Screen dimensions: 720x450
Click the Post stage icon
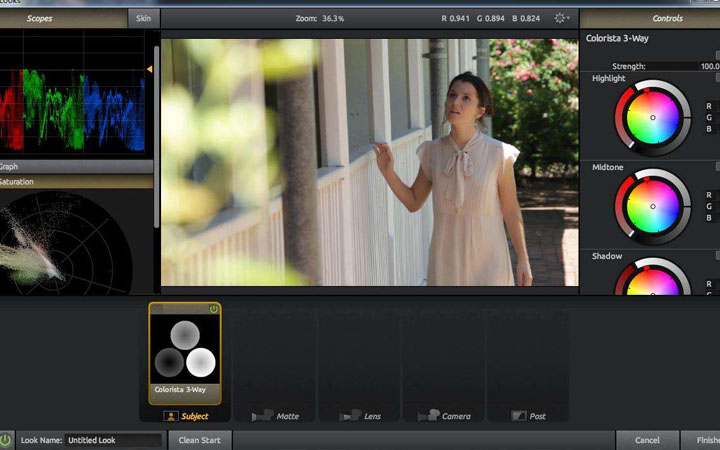coord(518,415)
